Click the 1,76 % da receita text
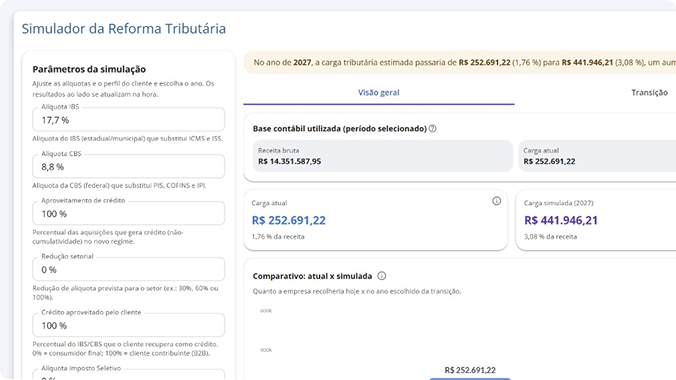The height and width of the screenshot is (380, 676). click(278, 237)
